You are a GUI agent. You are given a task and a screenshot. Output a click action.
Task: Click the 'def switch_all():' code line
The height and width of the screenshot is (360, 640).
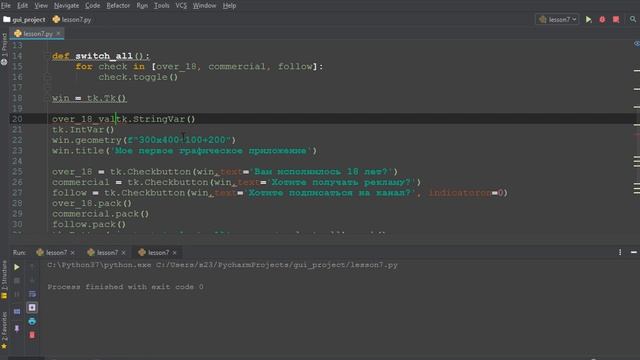coord(101,56)
